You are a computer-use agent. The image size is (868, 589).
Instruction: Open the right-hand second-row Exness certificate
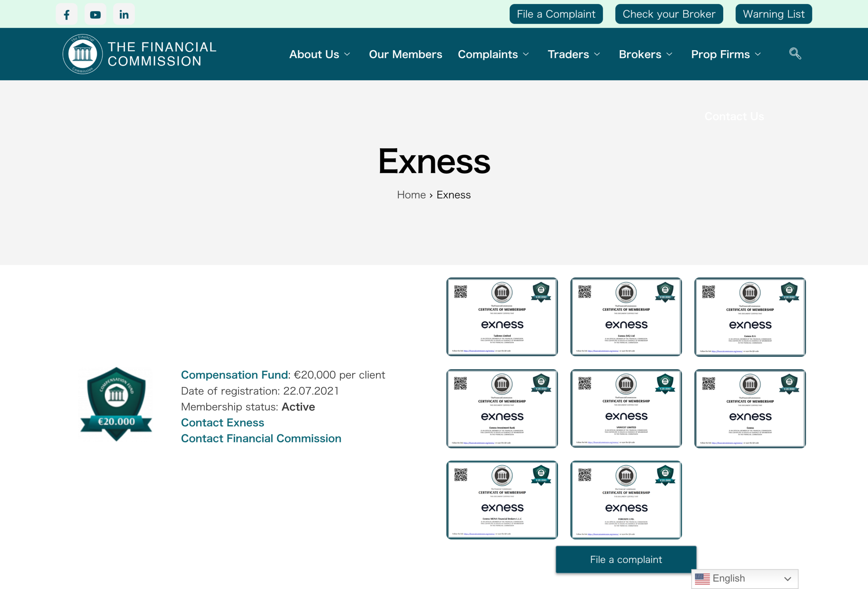pyautogui.click(x=750, y=408)
